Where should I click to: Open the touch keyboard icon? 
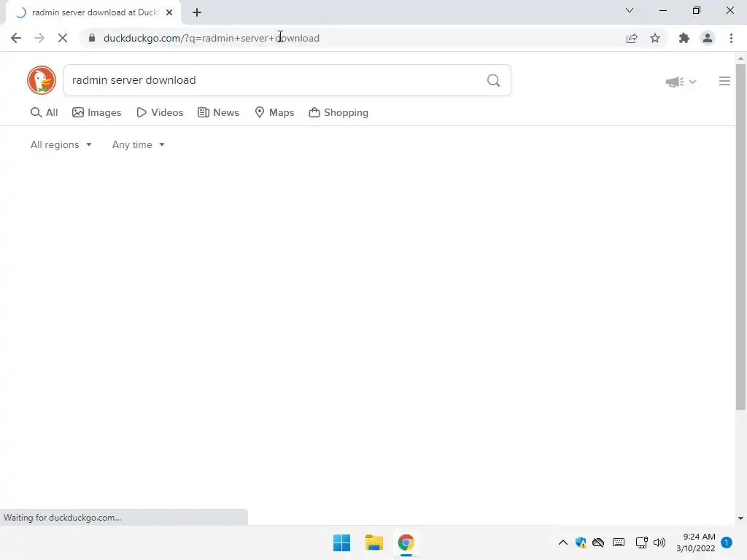click(619, 542)
